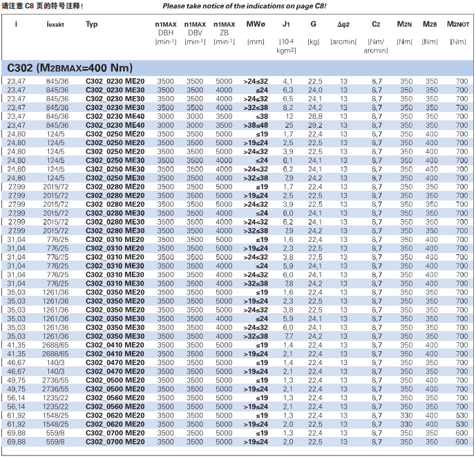This screenshot has width=476, height=457.
Task: Select the Typ column header
Action: pos(92,24)
